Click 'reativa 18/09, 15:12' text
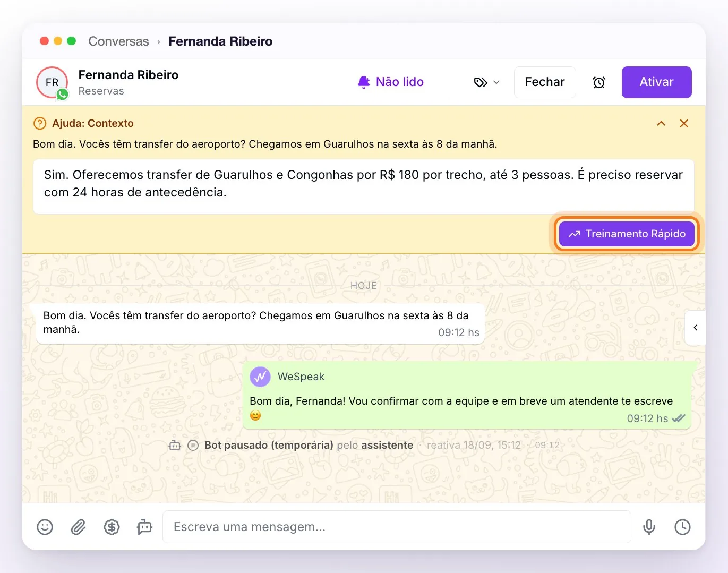 [x=474, y=445]
